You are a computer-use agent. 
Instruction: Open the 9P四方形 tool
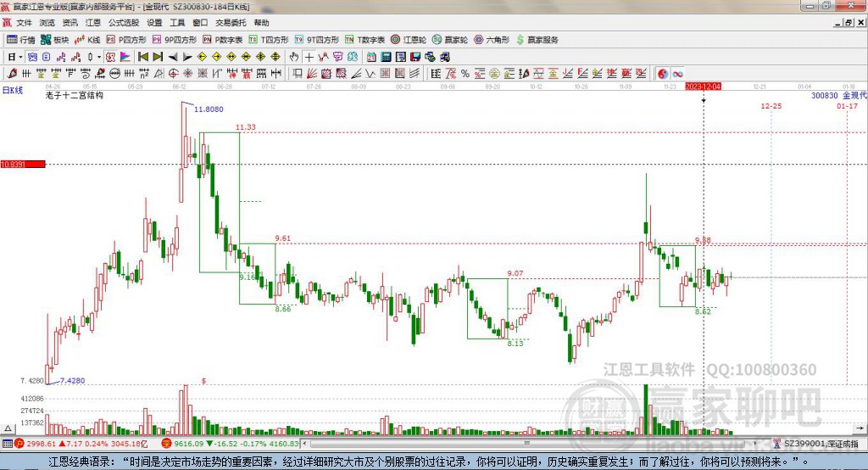point(175,40)
